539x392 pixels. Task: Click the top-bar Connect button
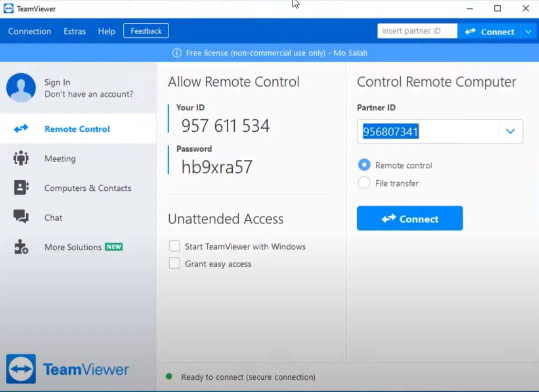489,31
